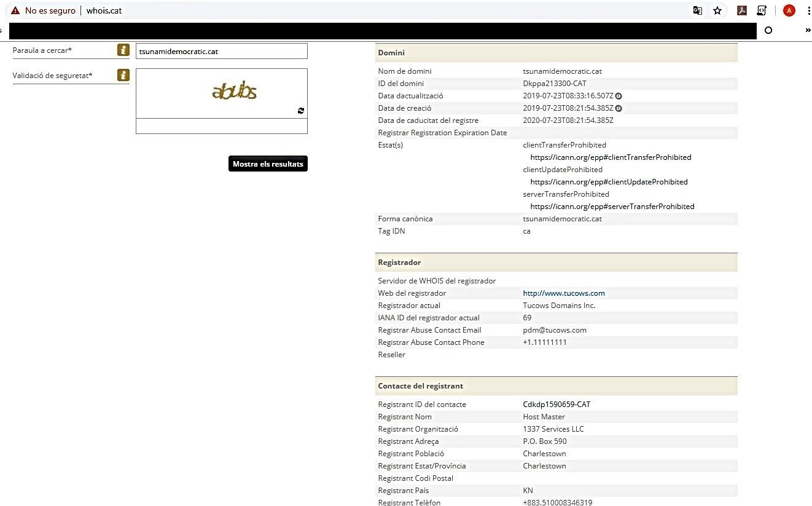This screenshot has width=812, height=506.
Task: Click the 'Domini' section header
Action: point(556,53)
